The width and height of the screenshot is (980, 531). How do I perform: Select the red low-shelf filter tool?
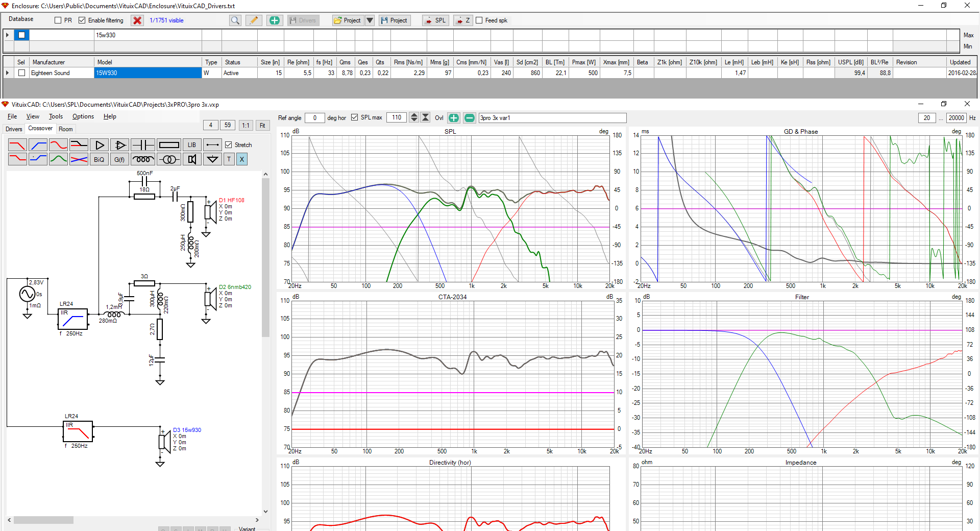coord(17,159)
